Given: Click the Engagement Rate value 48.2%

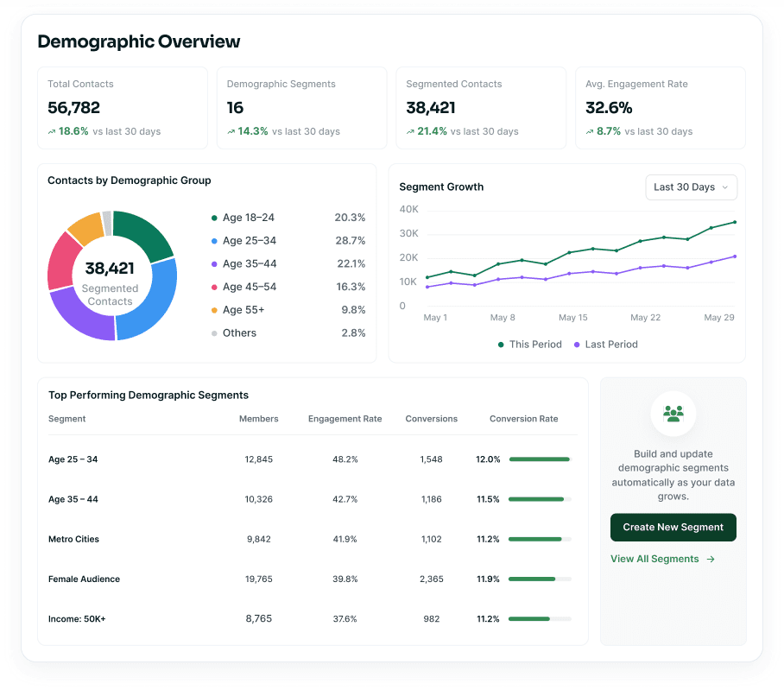Looking at the screenshot, I should click(x=345, y=459).
